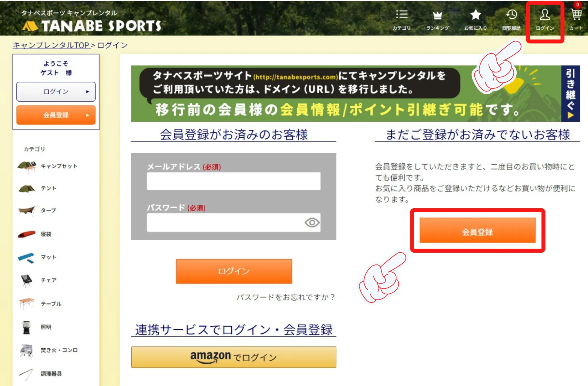Click the amazonでログイン button
588x386 pixels.
[234, 357]
